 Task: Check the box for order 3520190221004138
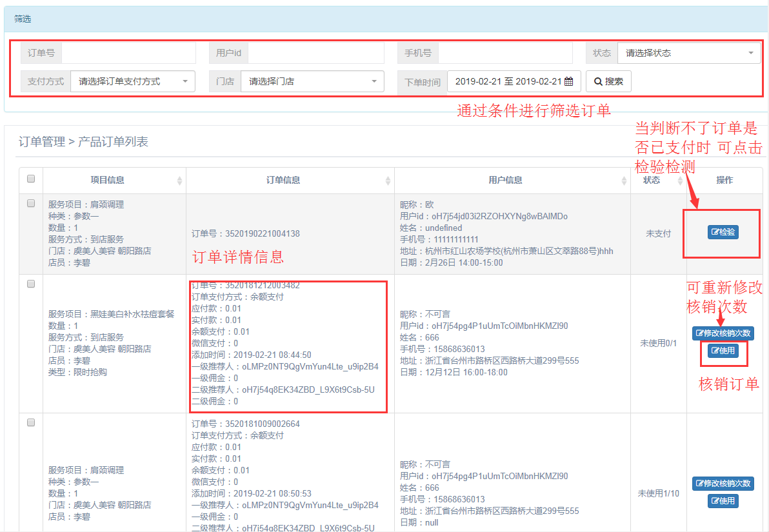tap(31, 203)
